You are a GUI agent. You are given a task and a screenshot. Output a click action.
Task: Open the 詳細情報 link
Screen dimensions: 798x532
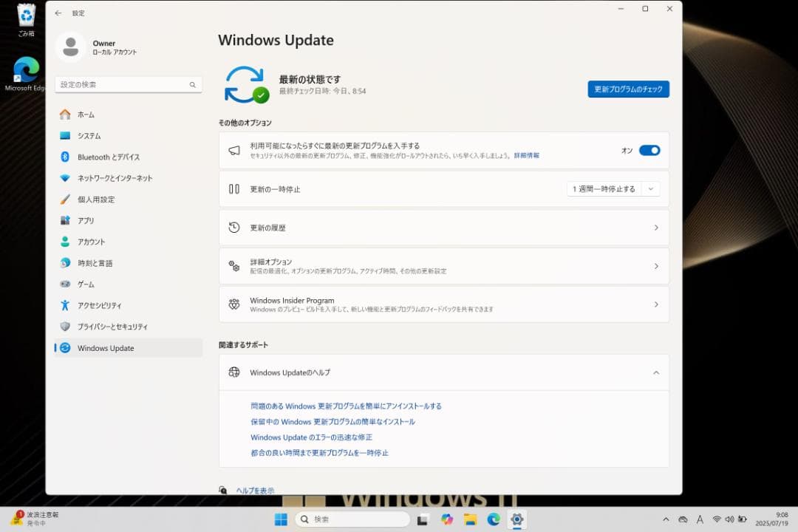pyautogui.click(x=526, y=156)
